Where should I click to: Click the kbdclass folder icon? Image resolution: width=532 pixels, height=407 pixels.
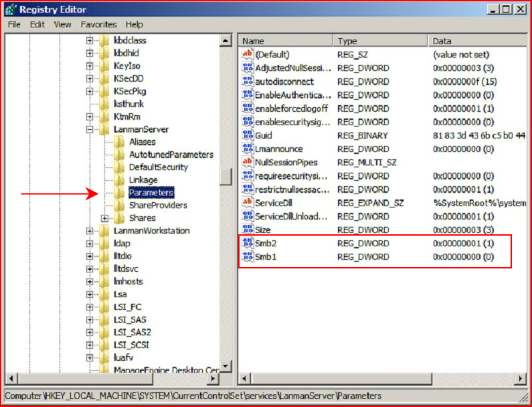coord(104,40)
